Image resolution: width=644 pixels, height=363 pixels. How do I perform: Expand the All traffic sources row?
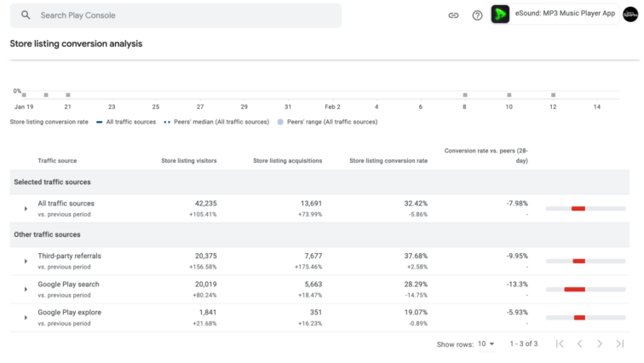coord(26,209)
